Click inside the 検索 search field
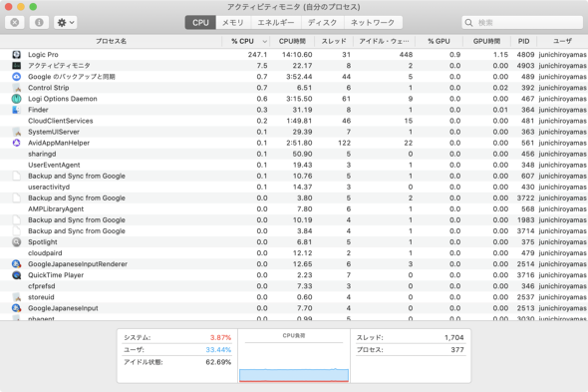This screenshot has width=588, height=392. [522, 23]
